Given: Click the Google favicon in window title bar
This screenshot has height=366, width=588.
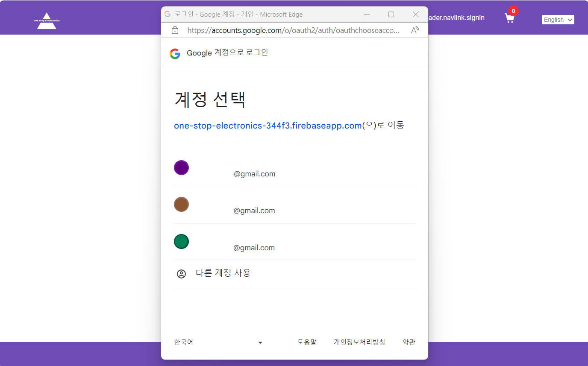Looking at the screenshot, I should [x=168, y=14].
